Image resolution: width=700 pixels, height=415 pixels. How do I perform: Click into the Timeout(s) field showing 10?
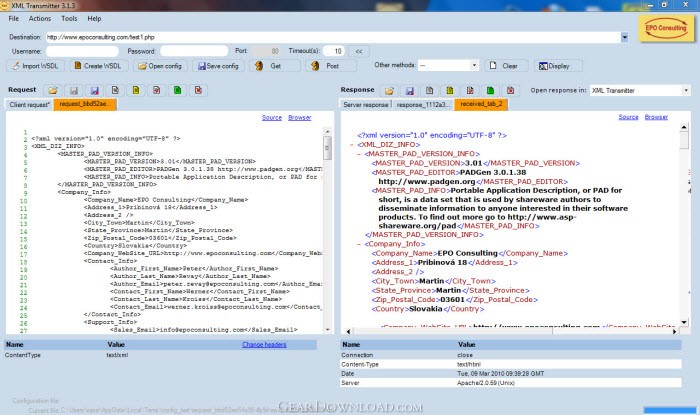click(x=334, y=51)
